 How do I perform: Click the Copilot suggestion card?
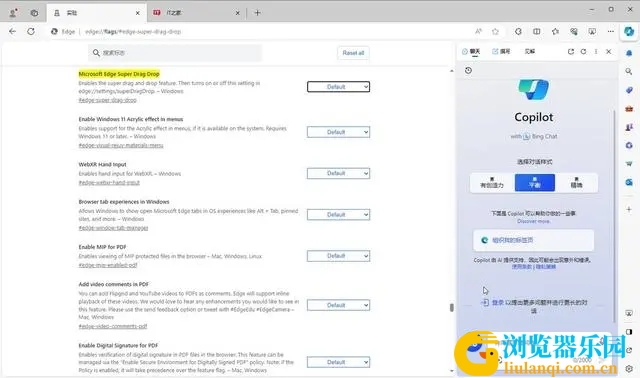[533, 240]
